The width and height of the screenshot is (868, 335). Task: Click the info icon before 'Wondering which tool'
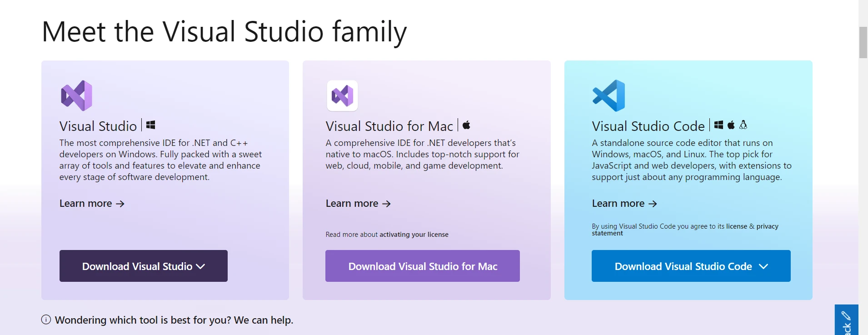coord(46,320)
